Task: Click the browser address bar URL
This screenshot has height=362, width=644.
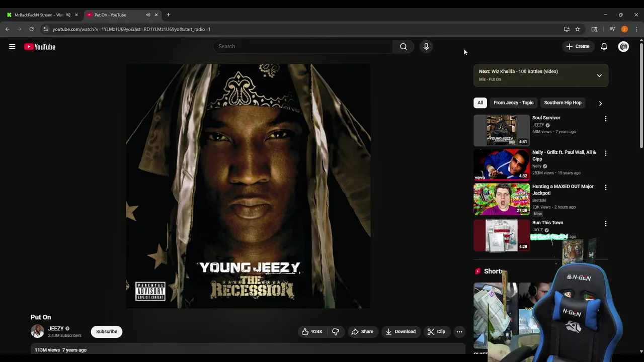Action: pyautogui.click(x=131, y=29)
